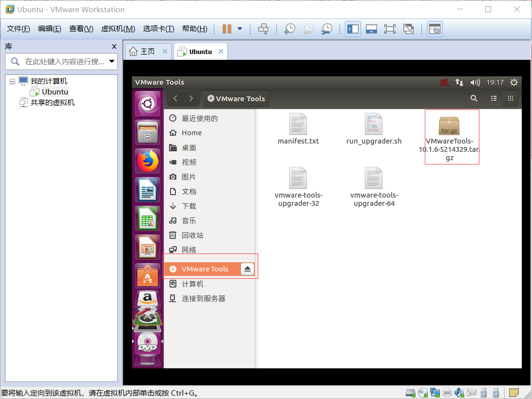Go back in the file manager
532x399 pixels.
click(x=175, y=99)
